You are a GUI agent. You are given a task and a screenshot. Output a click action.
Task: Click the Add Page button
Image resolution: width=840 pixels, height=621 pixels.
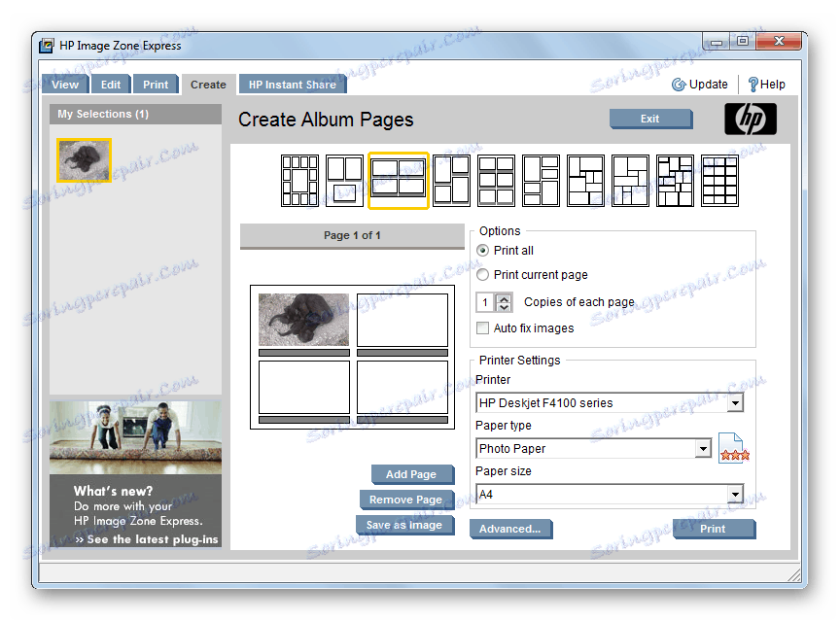412,474
